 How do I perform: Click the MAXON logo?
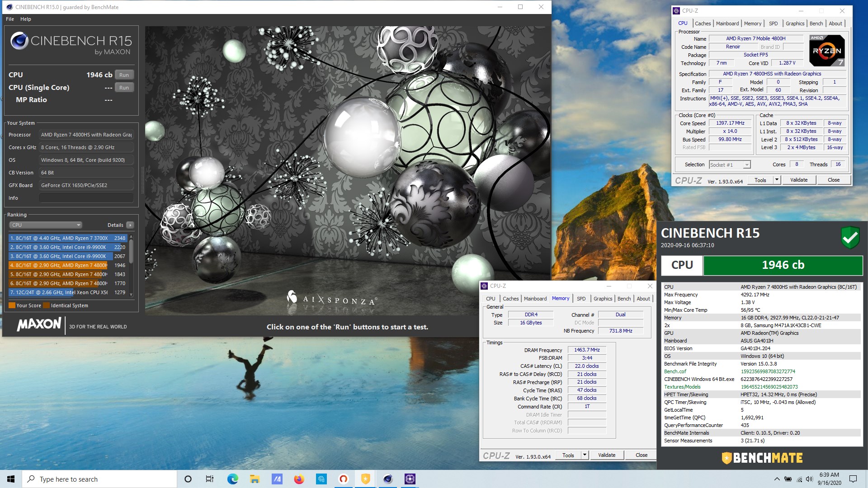pyautogui.click(x=39, y=324)
